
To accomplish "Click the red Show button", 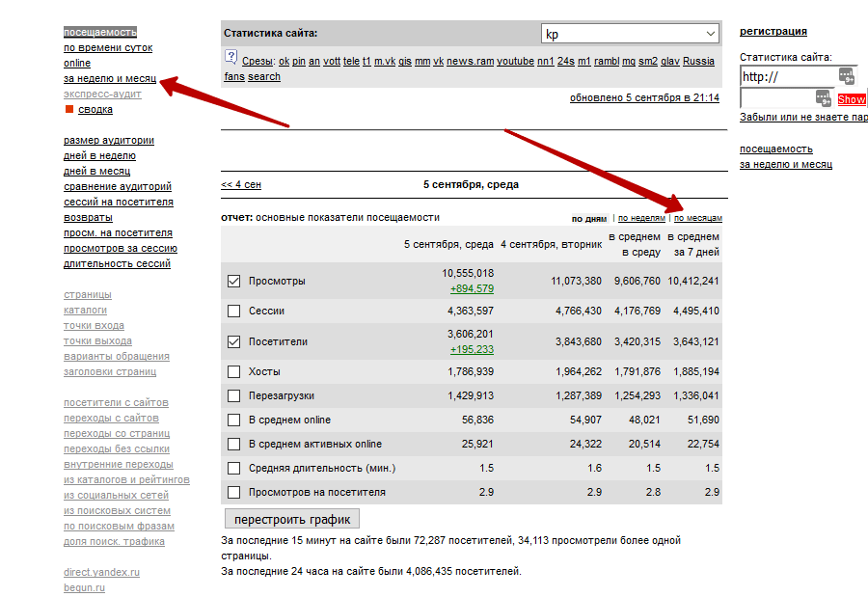I will pyautogui.click(x=852, y=99).
